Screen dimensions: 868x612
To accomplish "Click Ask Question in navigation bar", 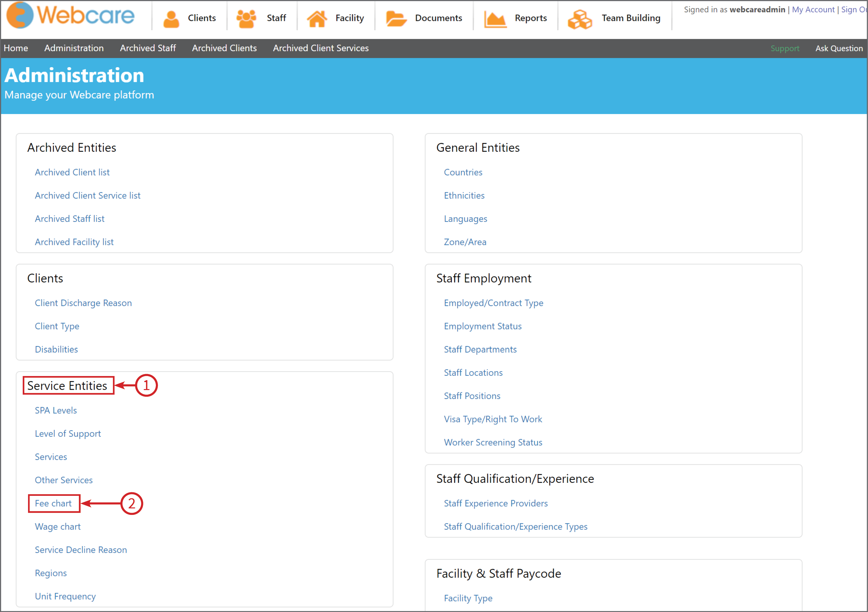I will pos(839,48).
